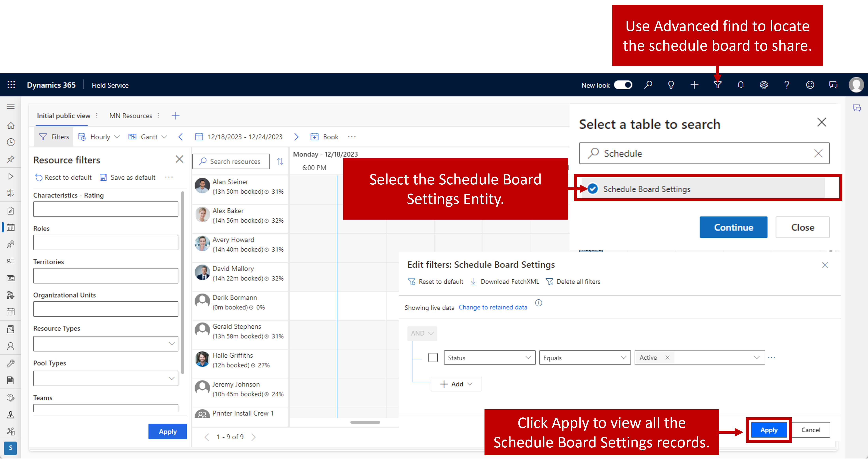Open the wrench icon in sidebar
868x464 pixels.
click(11, 363)
